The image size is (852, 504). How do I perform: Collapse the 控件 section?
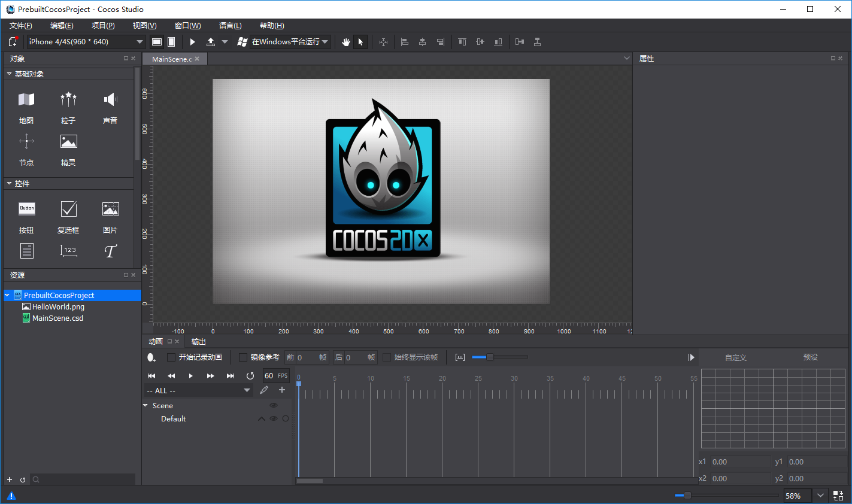pos(9,184)
